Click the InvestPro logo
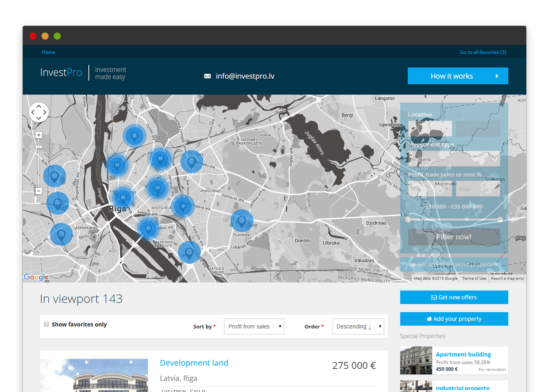 [61, 73]
